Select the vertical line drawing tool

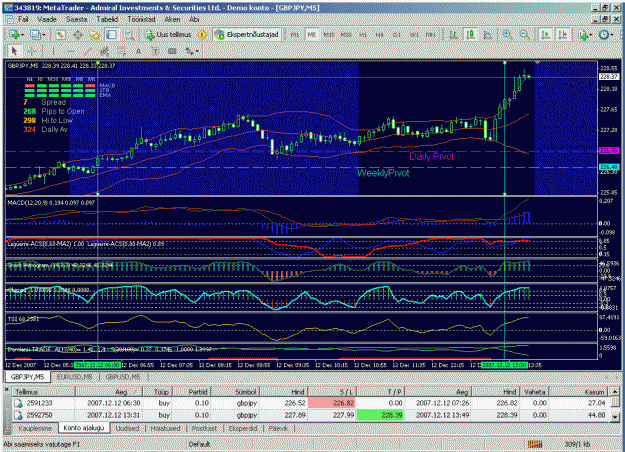(53, 51)
